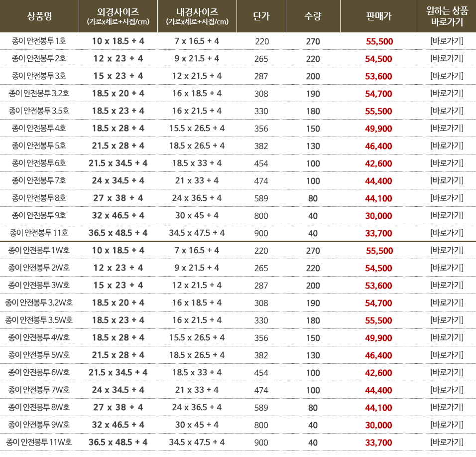Image resolution: width=476 pixels, height=457 pixels.
Task: Follow [바로가기] in the 종이 안전봉투 3.2호 row
Action: click(x=447, y=93)
